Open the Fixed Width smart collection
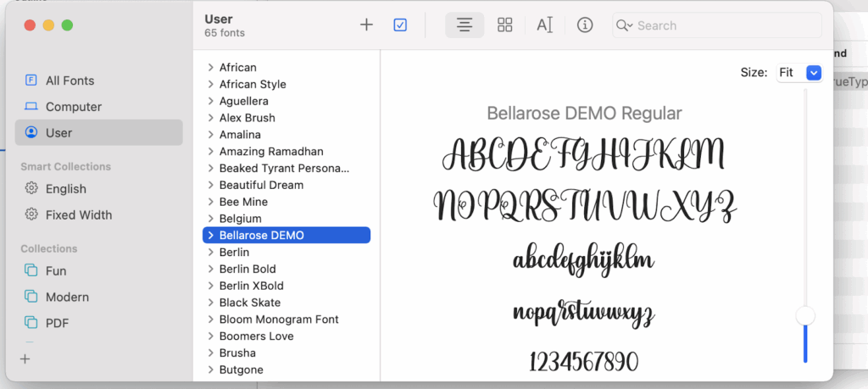 pos(78,215)
